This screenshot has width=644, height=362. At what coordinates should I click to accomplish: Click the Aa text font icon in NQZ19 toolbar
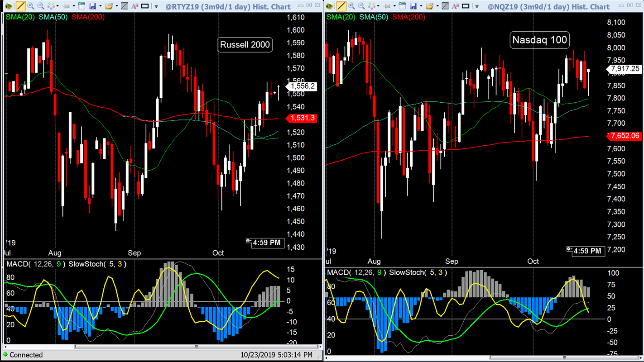pos(455,6)
